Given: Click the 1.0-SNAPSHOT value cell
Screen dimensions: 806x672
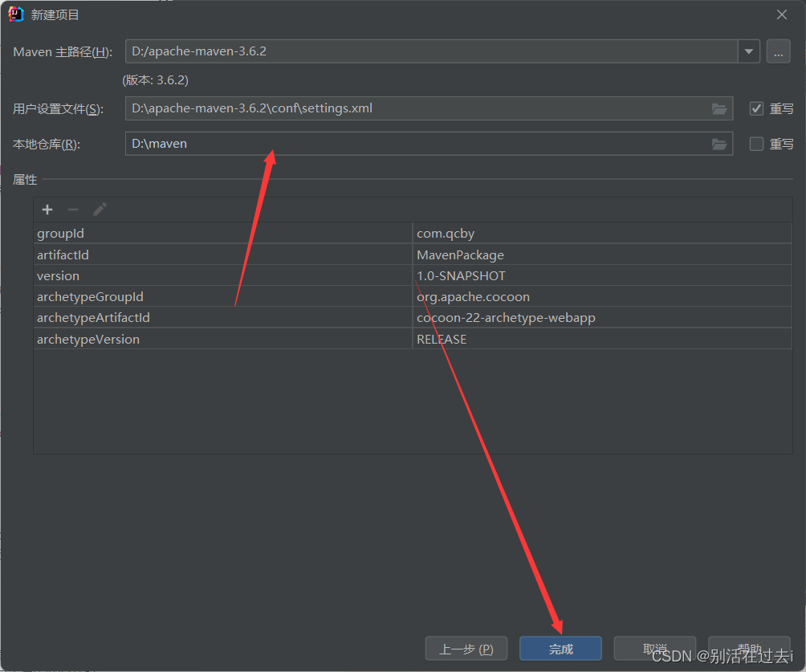Looking at the screenshot, I should [602, 276].
